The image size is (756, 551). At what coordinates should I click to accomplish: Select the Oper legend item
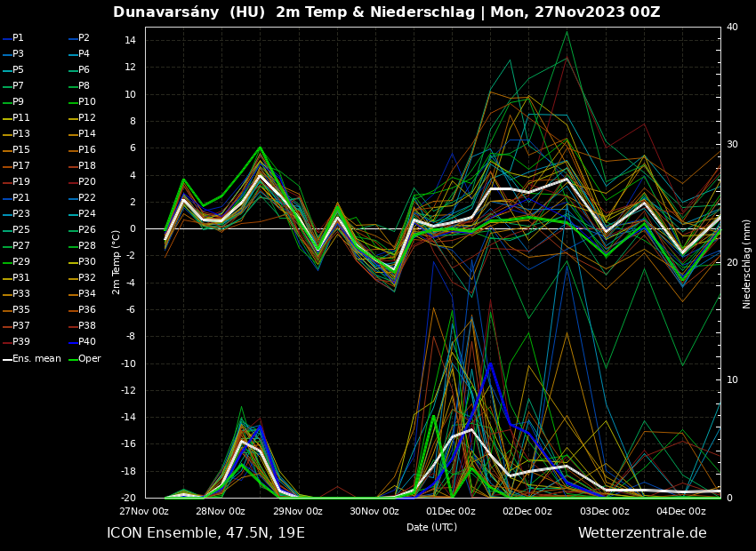point(89,359)
